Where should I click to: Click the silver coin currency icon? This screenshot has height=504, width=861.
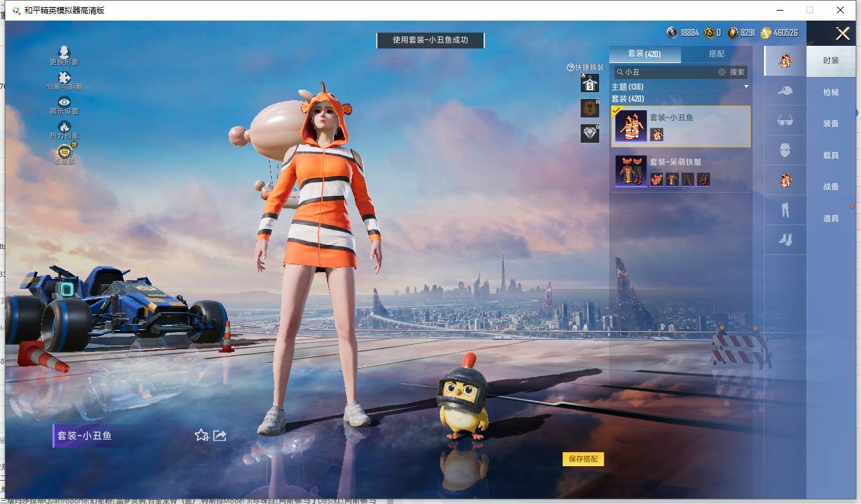tap(672, 33)
